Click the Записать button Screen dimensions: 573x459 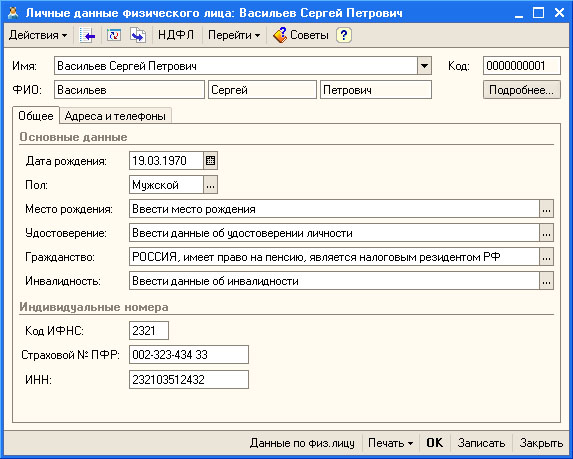(x=481, y=443)
